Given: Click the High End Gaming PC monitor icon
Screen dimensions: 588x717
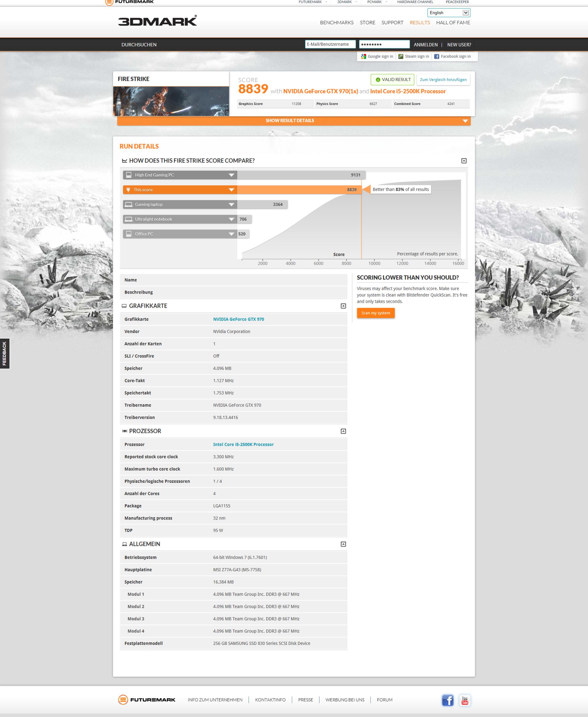Looking at the screenshot, I should [x=129, y=175].
